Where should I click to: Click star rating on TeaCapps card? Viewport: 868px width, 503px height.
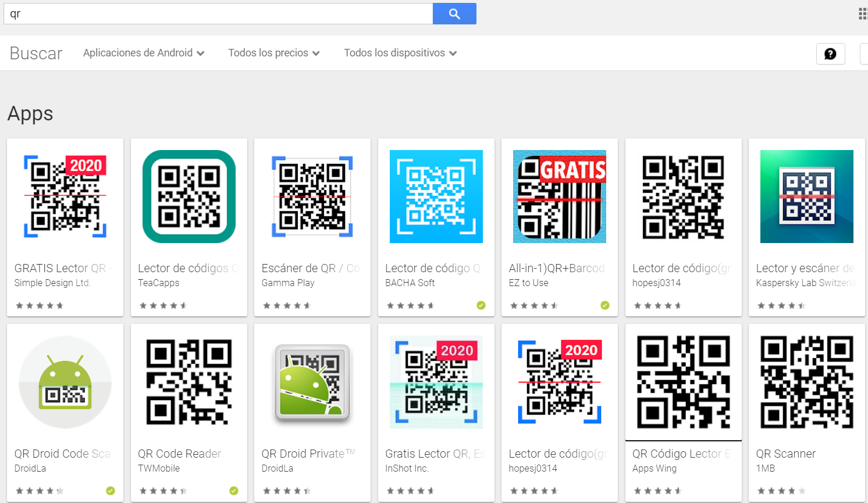pos(163,305)
